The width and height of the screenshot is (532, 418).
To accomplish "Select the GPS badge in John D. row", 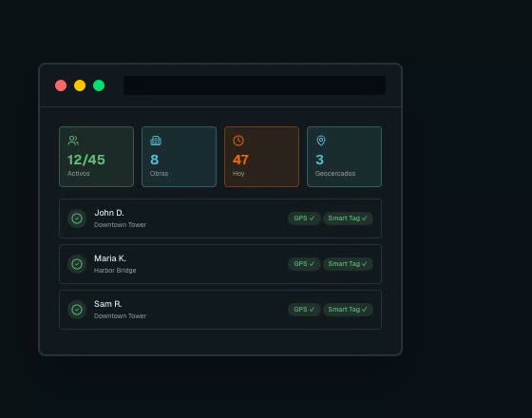I will [304, 218].
